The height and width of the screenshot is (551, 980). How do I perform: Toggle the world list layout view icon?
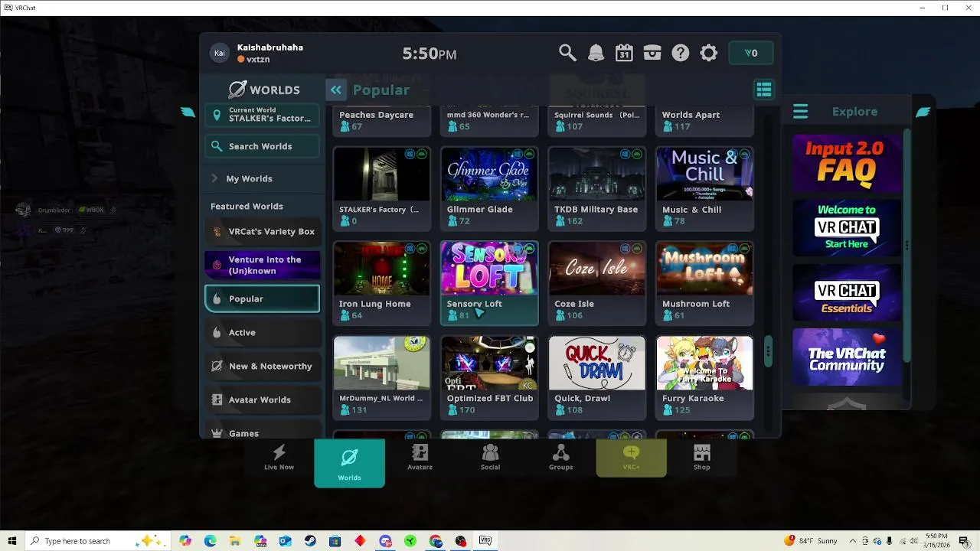pos(764,90)
